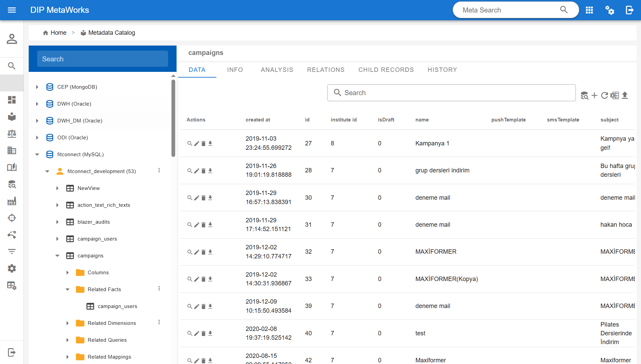Click the database query icon beside table search
Viewport: 641px width, 364px height.
[x=584, y=95]
